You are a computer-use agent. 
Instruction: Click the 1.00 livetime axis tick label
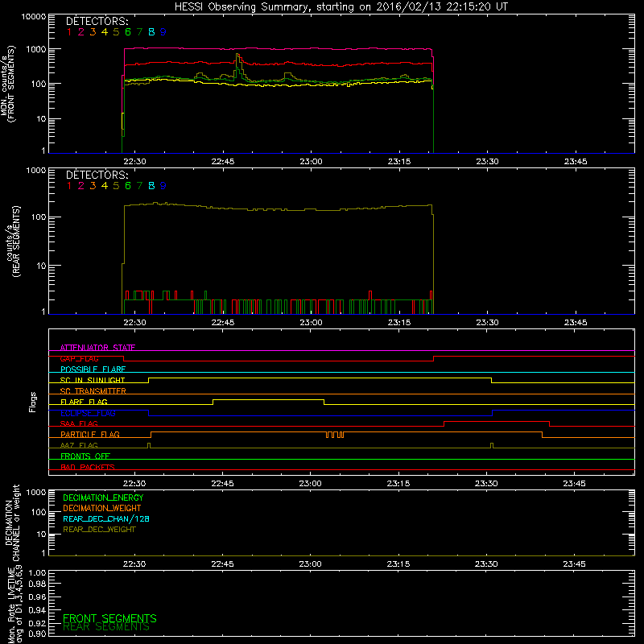pyautogui.click(x=37, y=572)
